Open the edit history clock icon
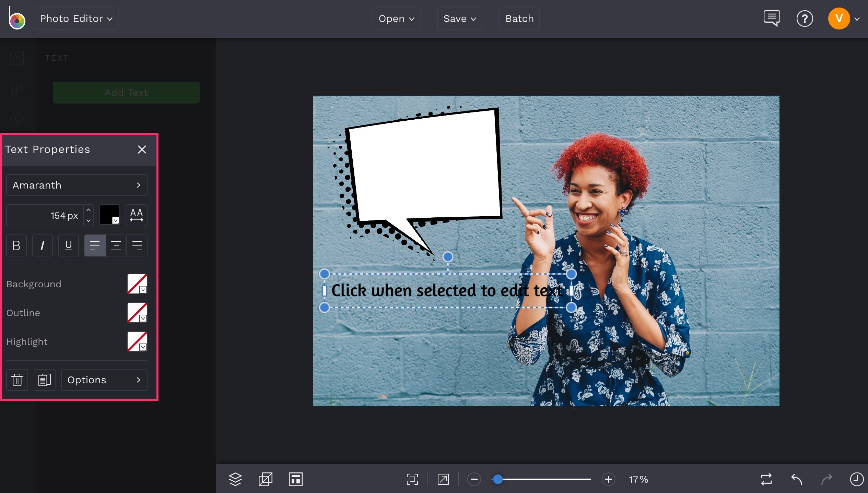The height and width of the screenshot is (493, 868). (856, 479)
